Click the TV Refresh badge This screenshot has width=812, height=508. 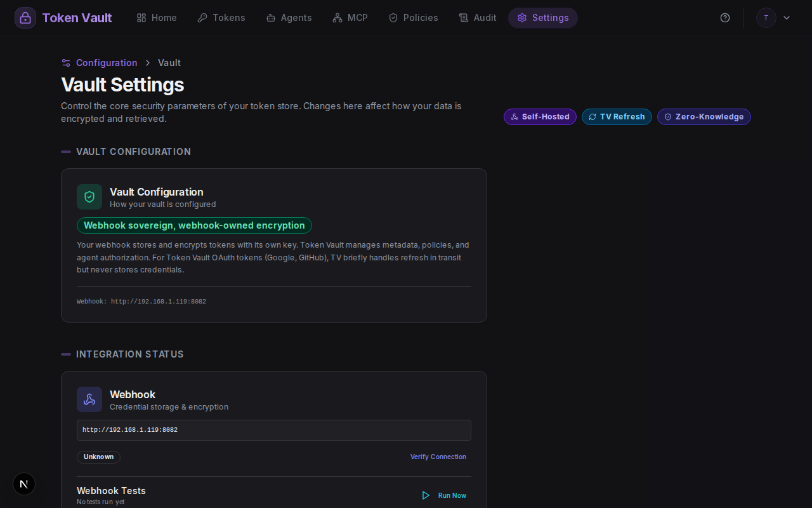(617, 117)
